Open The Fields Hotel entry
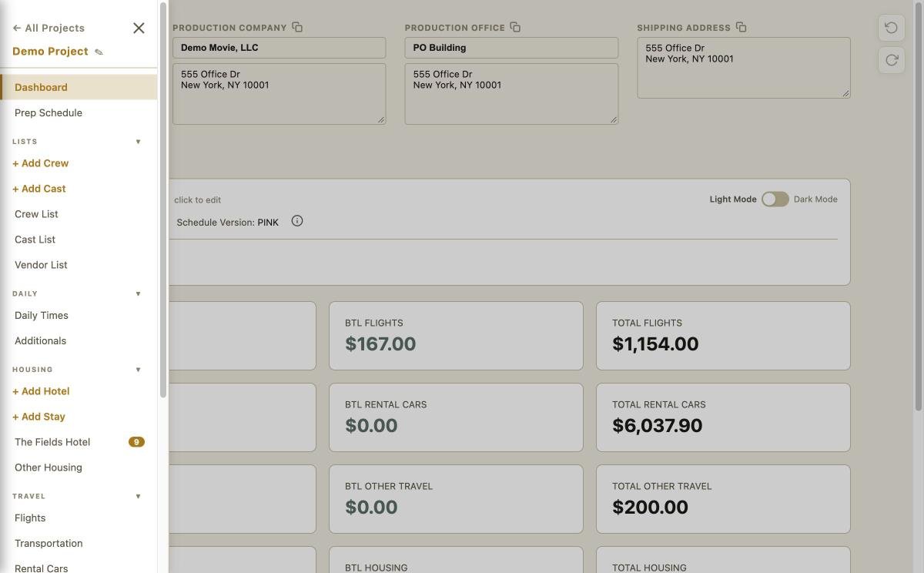Image resolution: width=924 pixels, height=573 pixels. [52, 442]
